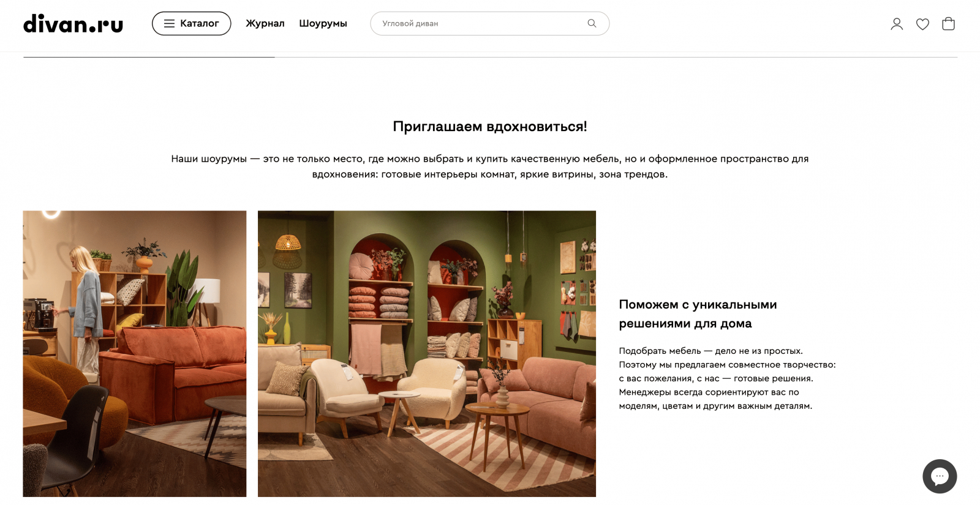Open the Каталог menu button
The height and width of the screenshot is (505, 980).
191,23
